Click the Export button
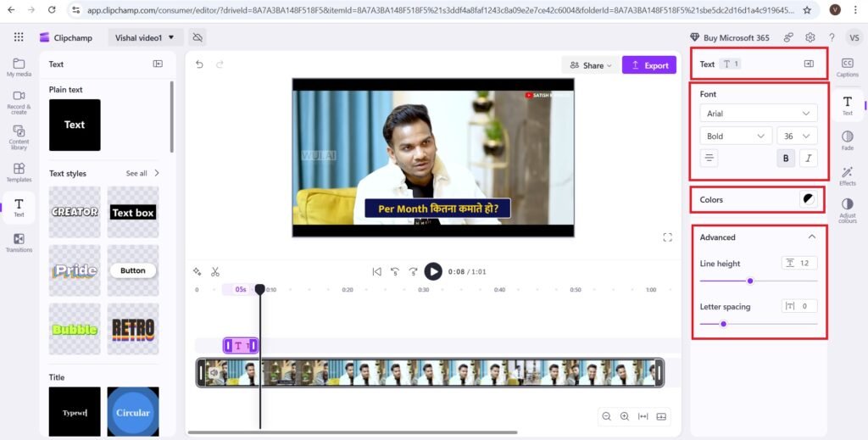This screenshot has width=868, height=440. point(649,65)
